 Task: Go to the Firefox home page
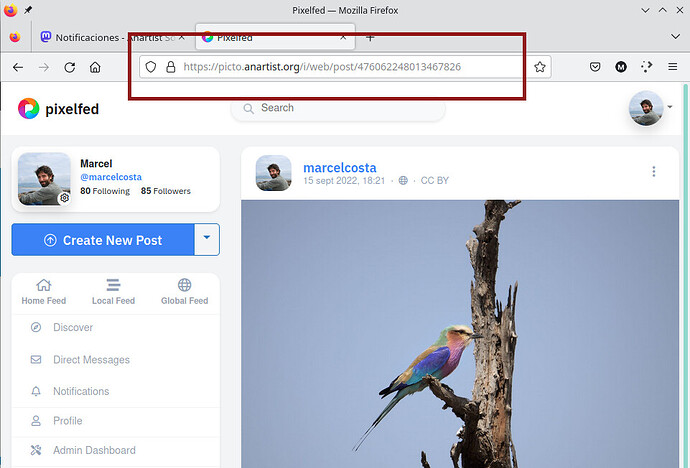95,67
